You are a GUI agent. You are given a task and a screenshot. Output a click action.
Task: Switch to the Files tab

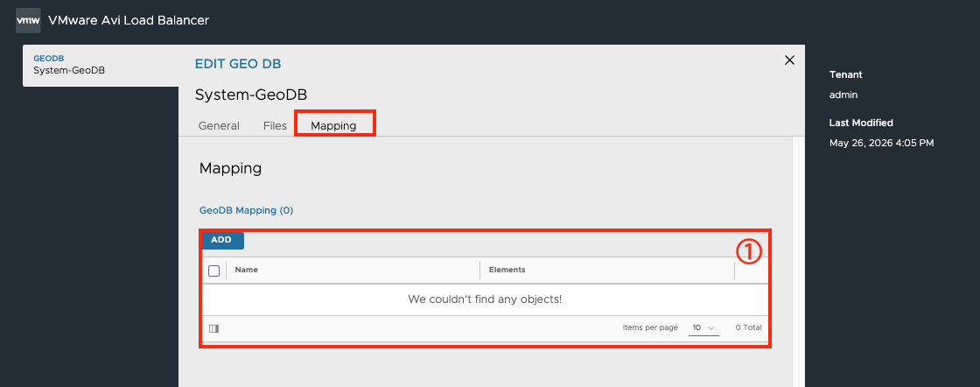[x=275, y=126]
